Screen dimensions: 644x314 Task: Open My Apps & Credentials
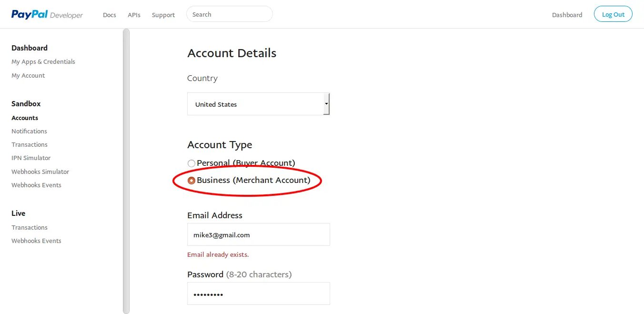click(x=43, y=61)
